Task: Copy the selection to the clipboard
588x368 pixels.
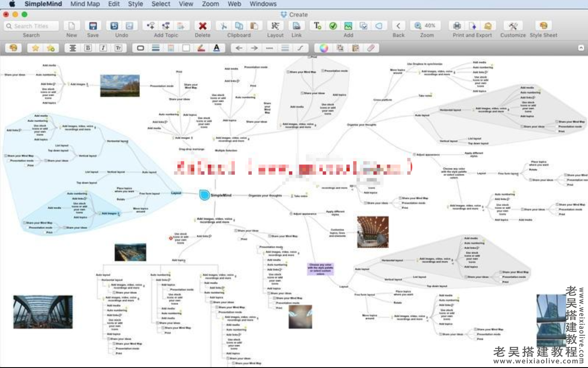Action: click(x=239, y=26)
